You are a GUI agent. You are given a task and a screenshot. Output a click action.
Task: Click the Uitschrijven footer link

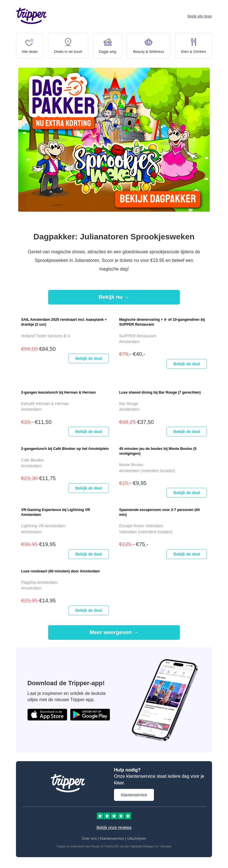coord(137,838)
